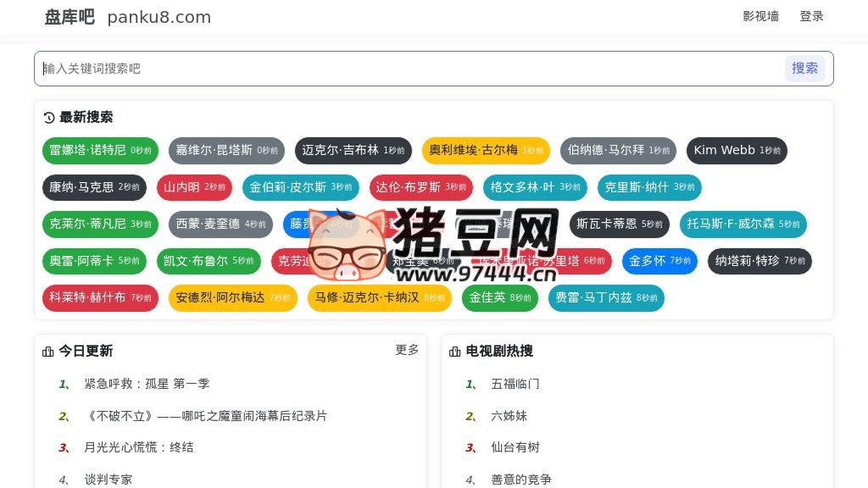Screen dimensions: 868x488
Task: Click the 纳塔莉·特珍 tag
Action: (x=759, y=261)
